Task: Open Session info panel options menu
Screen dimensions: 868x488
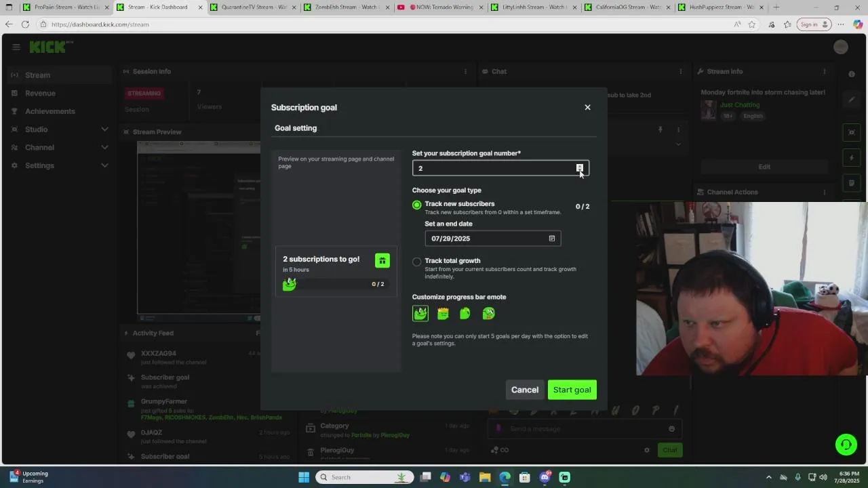Action: click(x=465, y=71)
